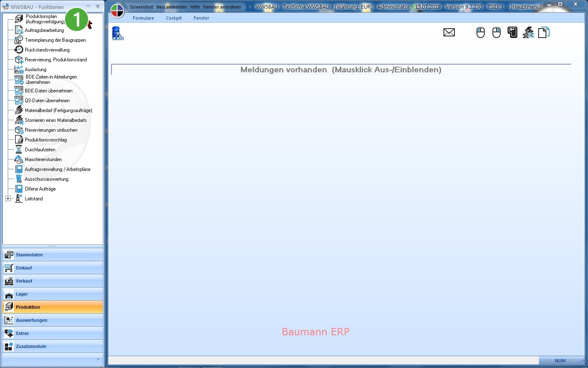This screenshot has height=368, width=588.
Task: Click the BDE-Daten übernehmen icon
Action: coord(19,90)
